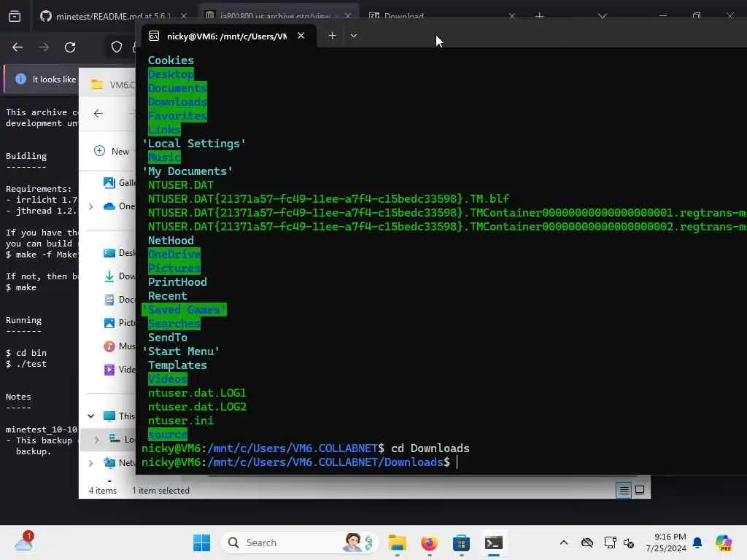Close the Download browser tab

(511, 16)
